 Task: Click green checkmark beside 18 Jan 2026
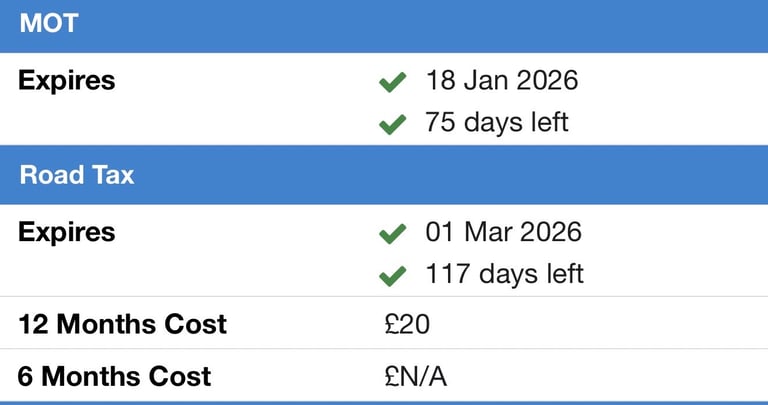coord(392,82)
